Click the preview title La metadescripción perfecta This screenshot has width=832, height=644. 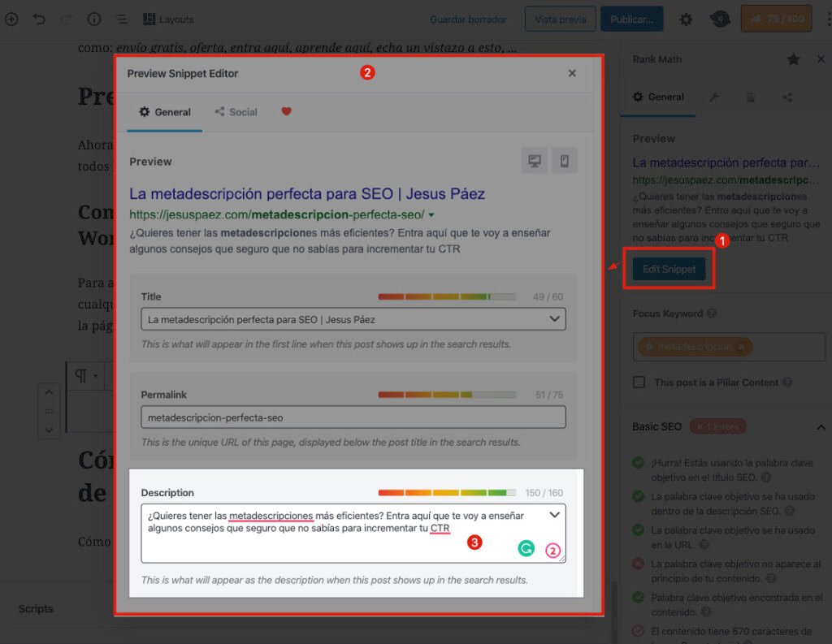pyautogui.click(x=306, y=193)
